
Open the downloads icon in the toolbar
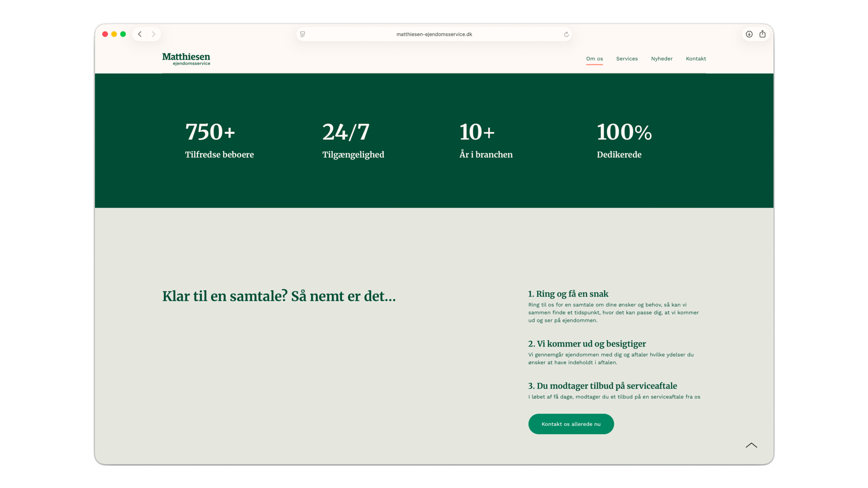click(749, 34)
